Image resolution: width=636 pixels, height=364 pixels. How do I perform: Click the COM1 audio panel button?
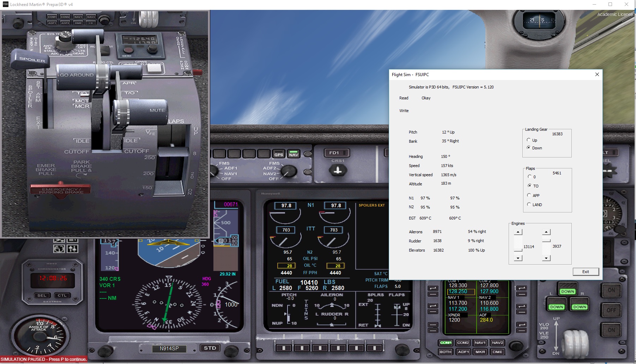(x=446, y=343)
